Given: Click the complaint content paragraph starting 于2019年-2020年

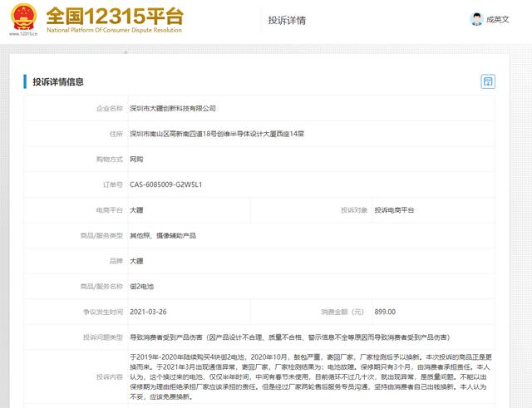Looking at the screenshot, I should pyautogui.click(x=311, y=376).
